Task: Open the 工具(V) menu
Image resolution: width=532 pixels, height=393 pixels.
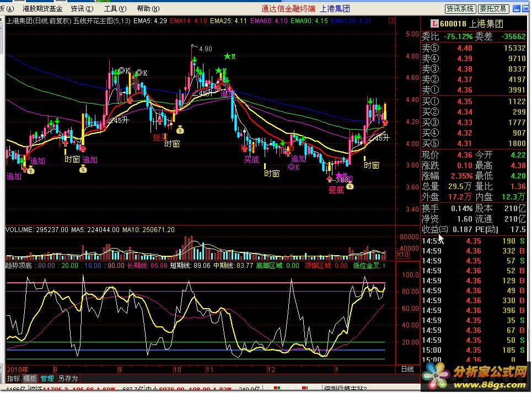Action: tap(115, 9)
